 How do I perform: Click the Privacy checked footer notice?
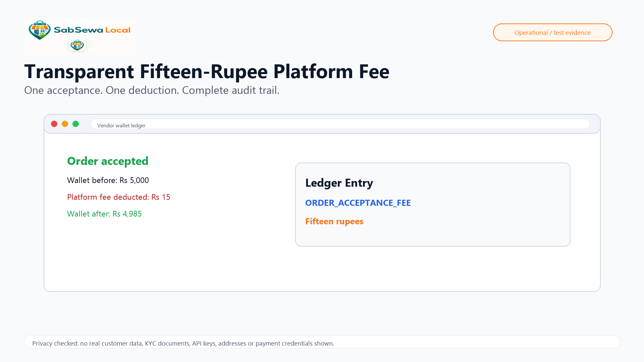(183, 344)
